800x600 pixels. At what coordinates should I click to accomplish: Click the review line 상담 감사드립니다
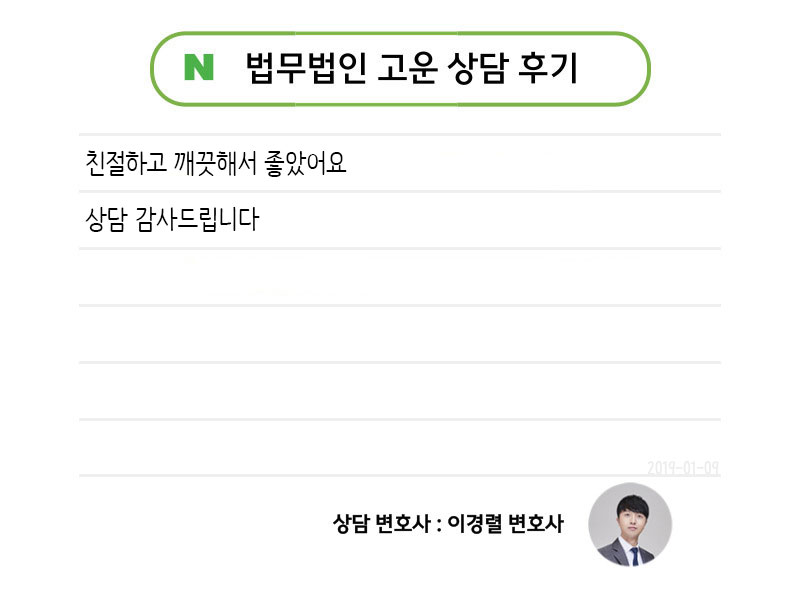point(173,219)
